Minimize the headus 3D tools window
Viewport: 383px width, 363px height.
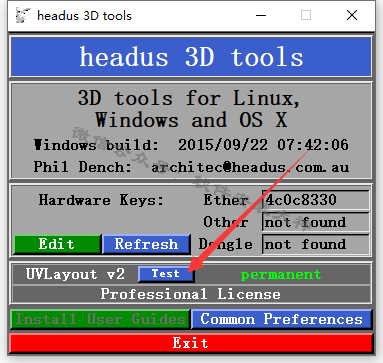(261, 15)
